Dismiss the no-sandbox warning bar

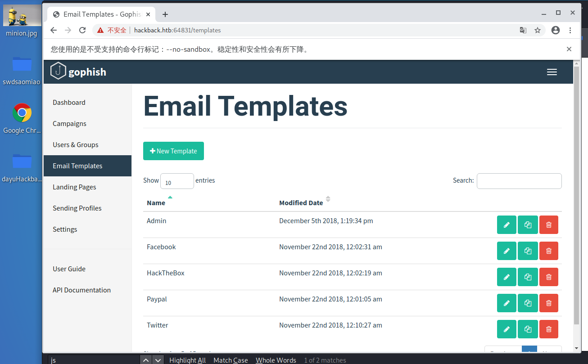pos(569,49)
